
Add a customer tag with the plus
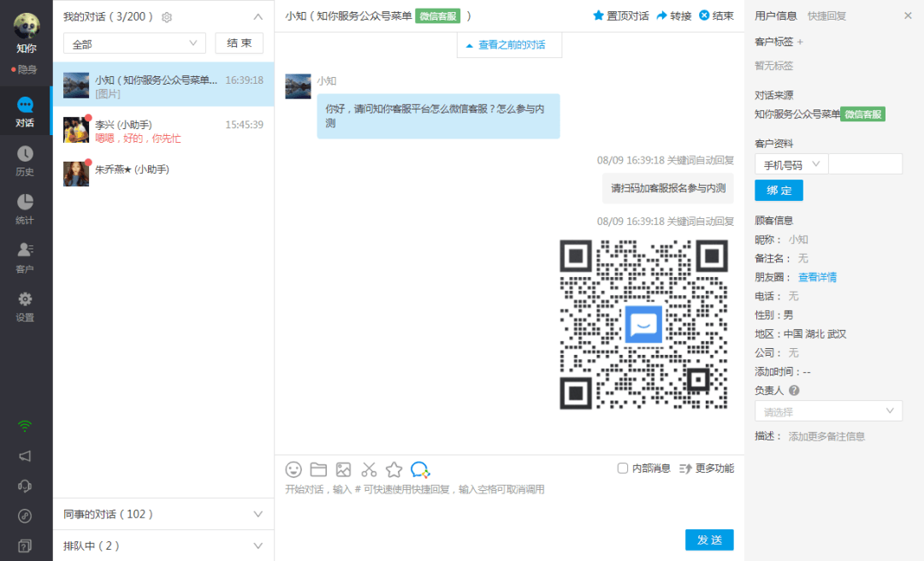(800, 42)
